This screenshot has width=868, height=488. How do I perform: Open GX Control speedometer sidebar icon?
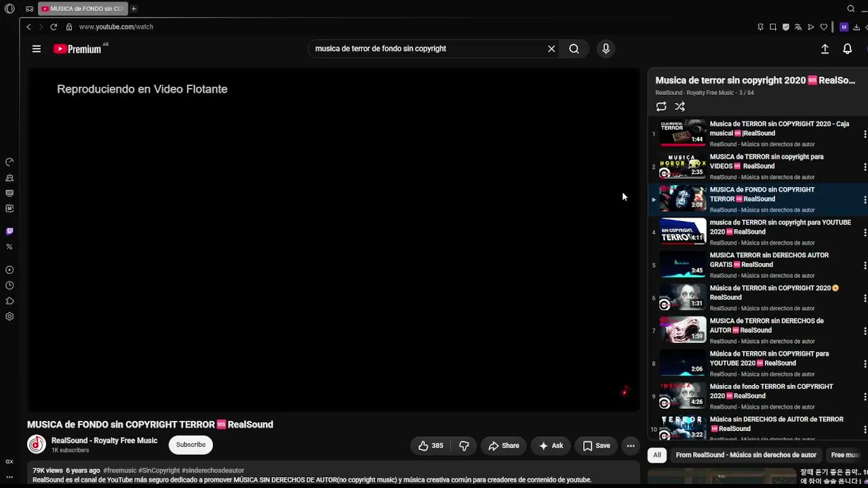[9, 162]
